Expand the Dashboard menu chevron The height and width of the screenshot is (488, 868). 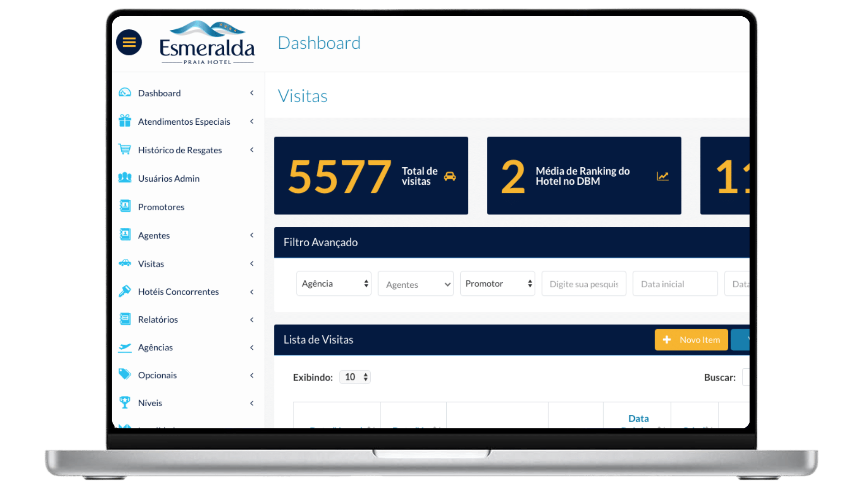(x=252, y=93)
